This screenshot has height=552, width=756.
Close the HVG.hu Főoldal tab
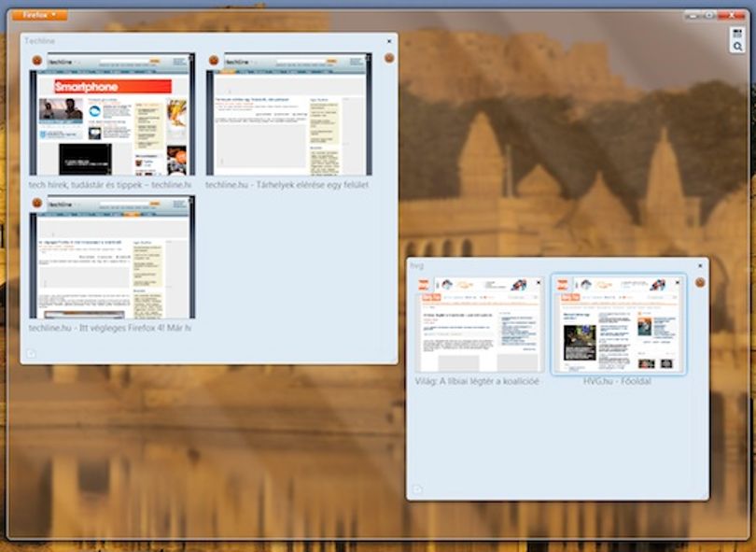point(678,283)
